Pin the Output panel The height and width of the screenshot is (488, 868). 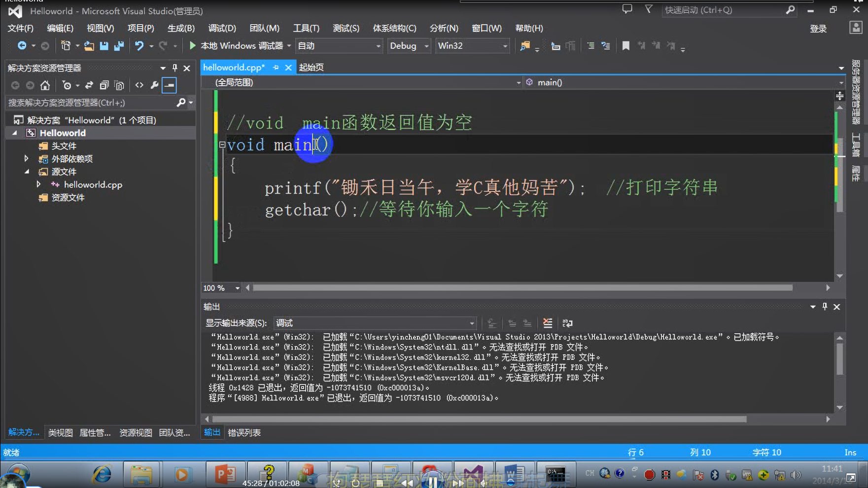[825, 307]
